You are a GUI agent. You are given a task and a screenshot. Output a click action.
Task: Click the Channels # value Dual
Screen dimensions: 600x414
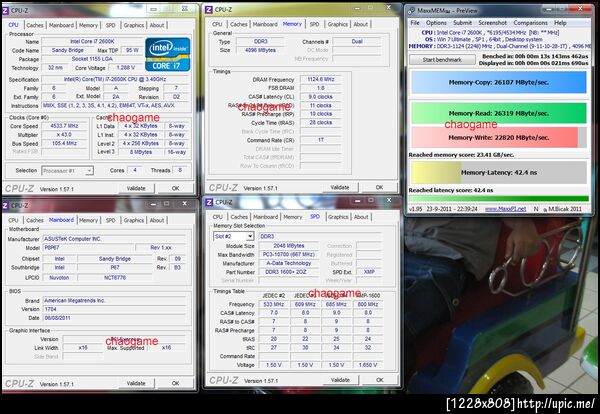[357, 41]
